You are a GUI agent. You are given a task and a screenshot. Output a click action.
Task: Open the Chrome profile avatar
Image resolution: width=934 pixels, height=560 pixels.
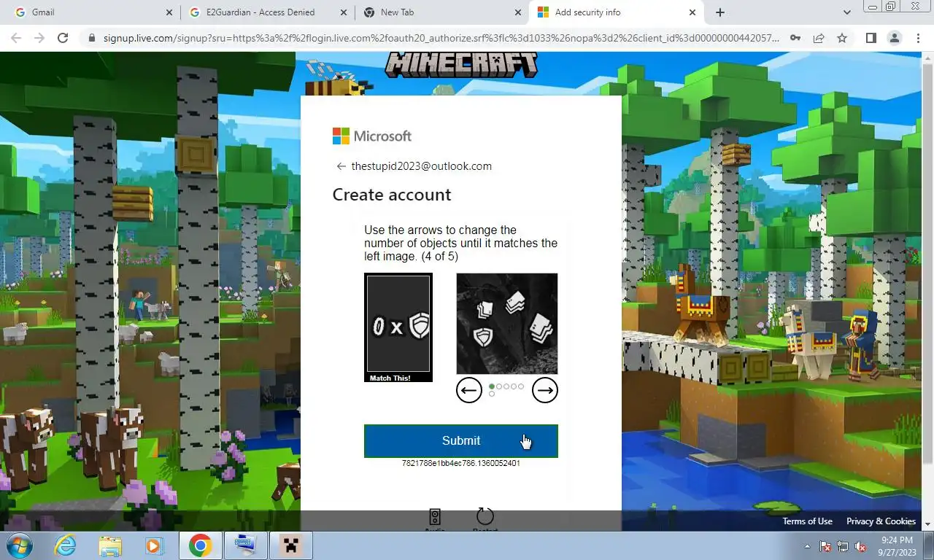[895, 38]
